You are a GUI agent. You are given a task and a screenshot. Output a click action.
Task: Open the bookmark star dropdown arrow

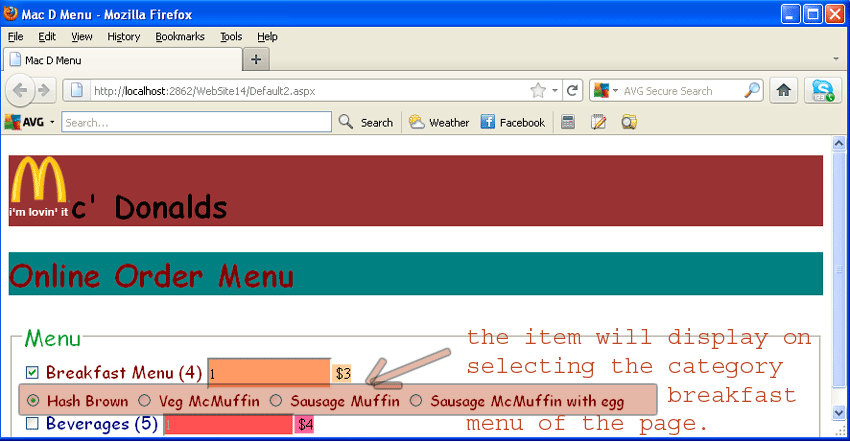click(555, 91)
